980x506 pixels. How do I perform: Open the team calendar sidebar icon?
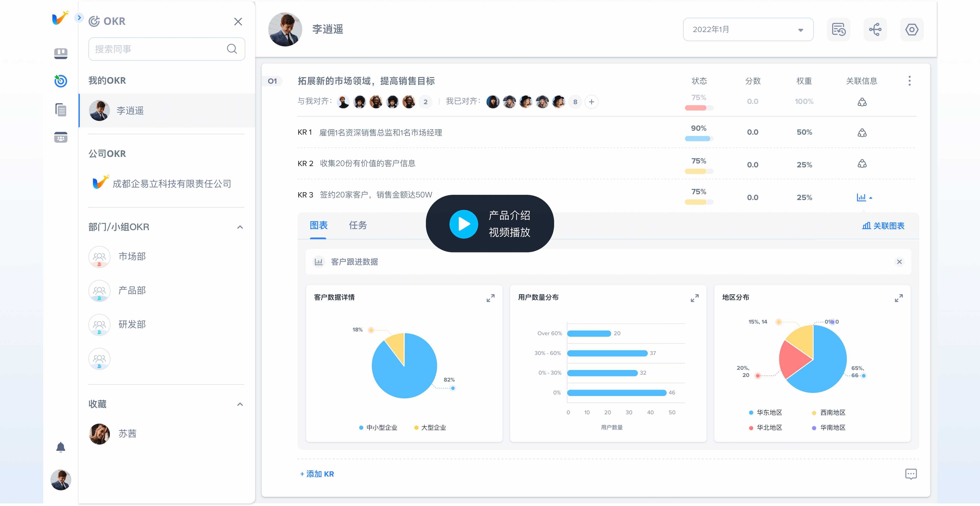point(61,137)
